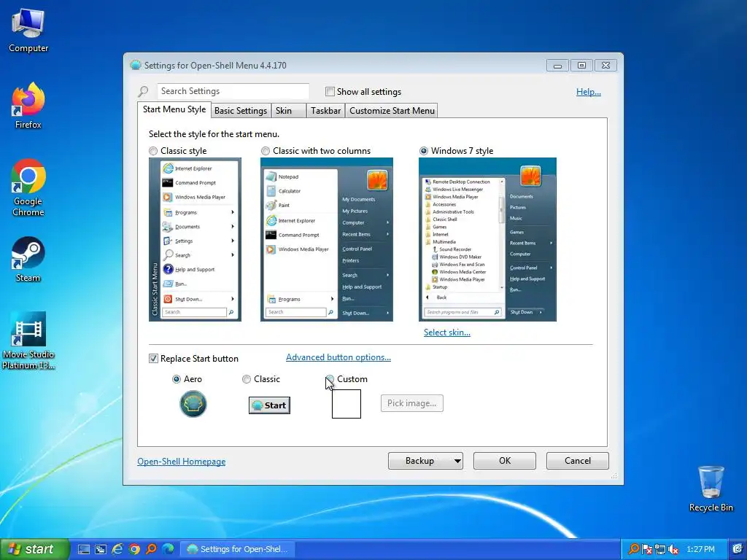747x560 pixels.
Task: Select the Steam desktop shortcut
Action: pos(28,260)
